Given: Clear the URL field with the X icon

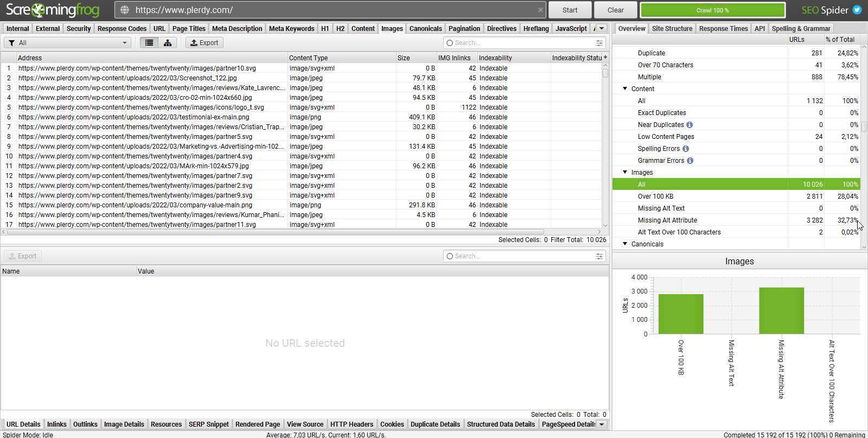Looking at the screenshot, I should click(540, 10).
